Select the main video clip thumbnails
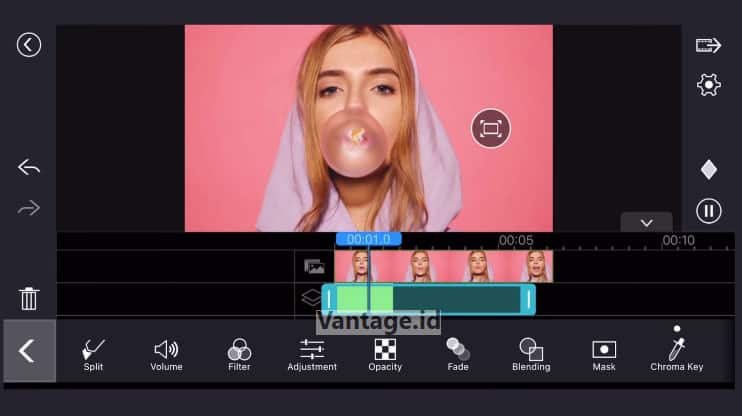The height and width of the screenshot is (416, 742). [x=443, y=266]
